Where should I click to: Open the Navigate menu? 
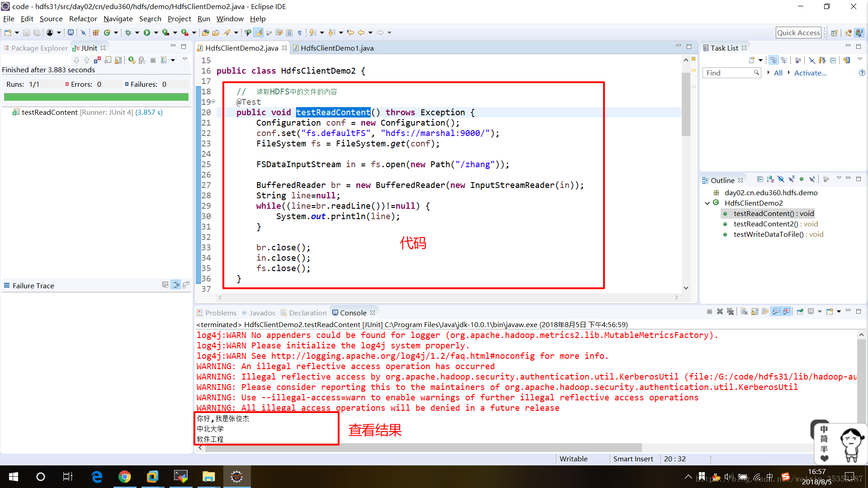[x=118, y=19]
